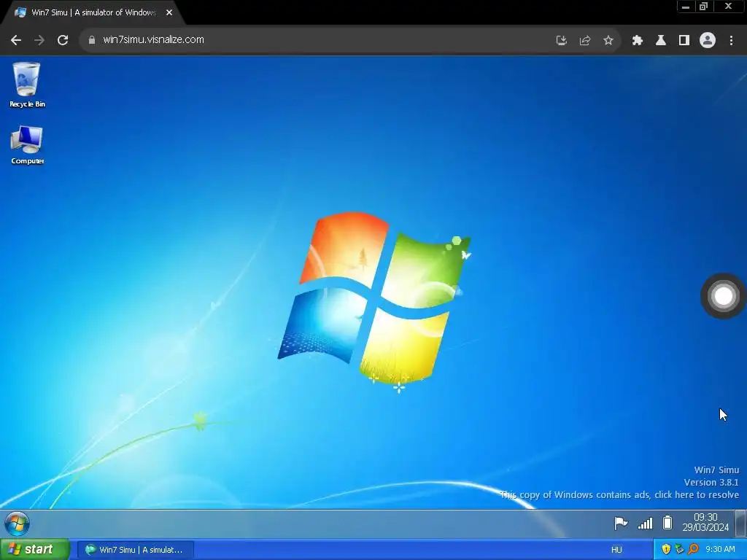The image size is (747, 560).
Task: Go back with the browser back arrow
Action: coord(16,40)
